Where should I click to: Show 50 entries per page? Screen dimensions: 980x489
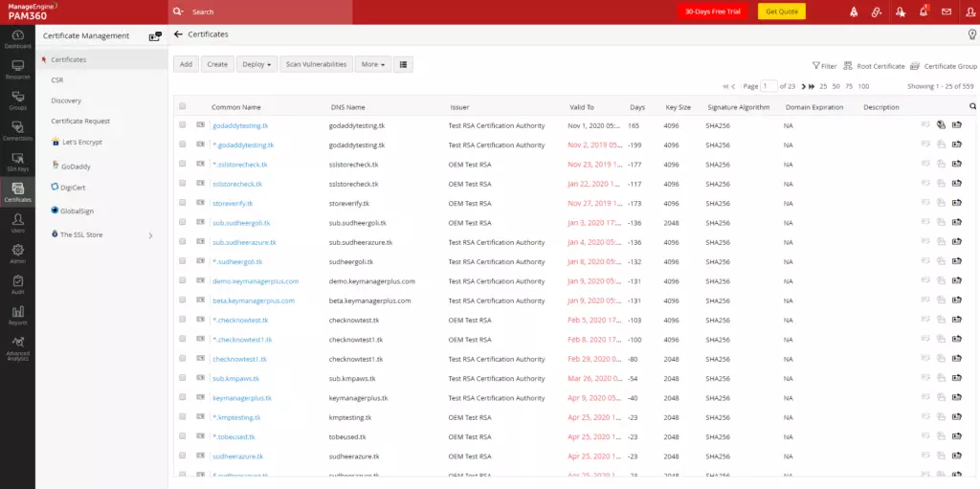point(835,86)
